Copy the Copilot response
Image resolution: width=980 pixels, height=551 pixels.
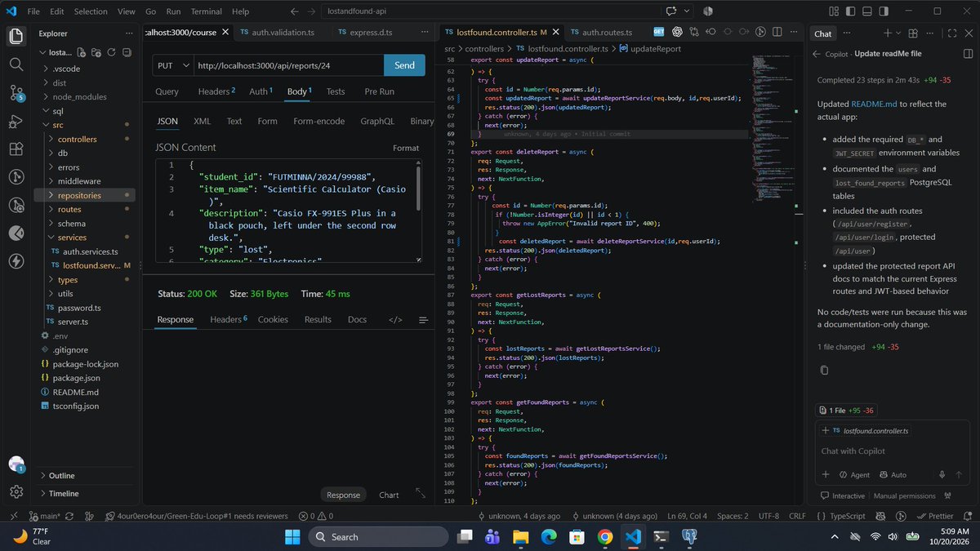[825, 370]
